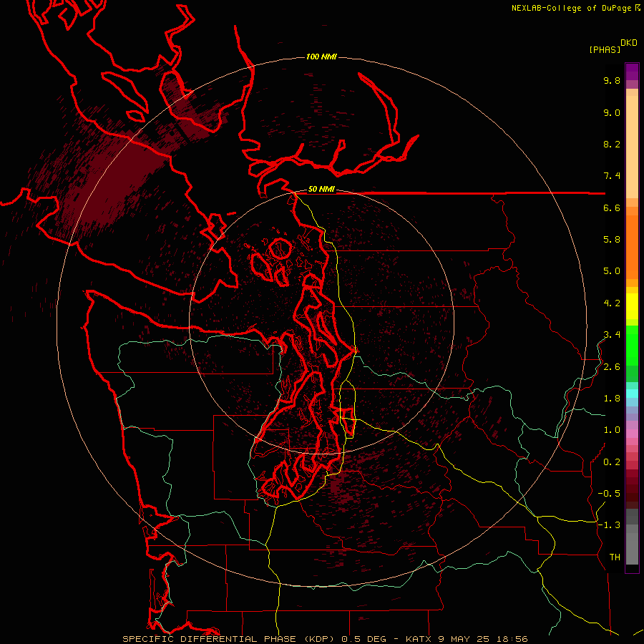This screenshot has width=644, height=644.
Task: Pick the pink segment beside the 1.0 value
Action: [x=632, y=434]
